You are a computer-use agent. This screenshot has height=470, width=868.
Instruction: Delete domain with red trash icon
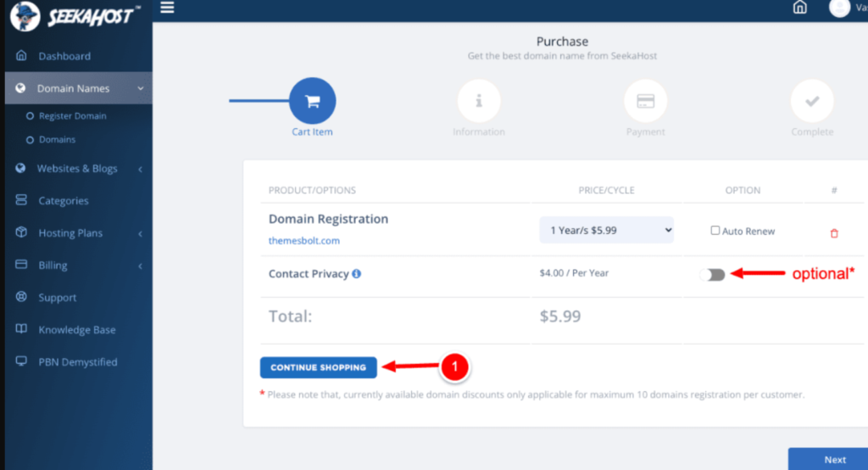(x=834, y=233)
